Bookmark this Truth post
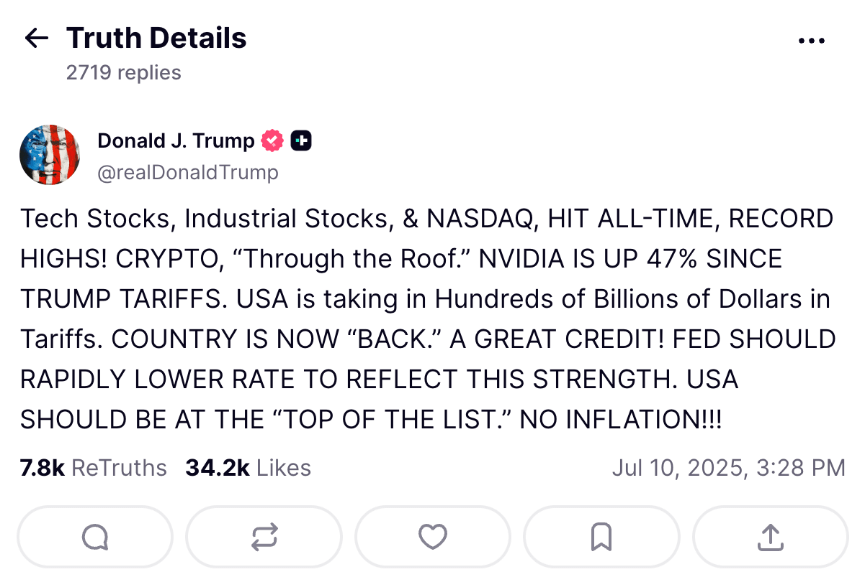The width and height of the screenshot is (862, 586). click(601, 538)
